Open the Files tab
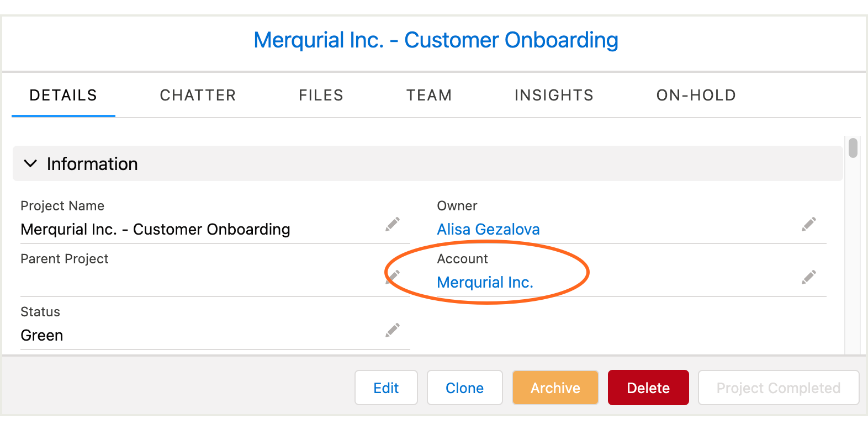Image resolution: width=868 pixels, height=435 pixels. pyautogui.click(x=321, y=95)
